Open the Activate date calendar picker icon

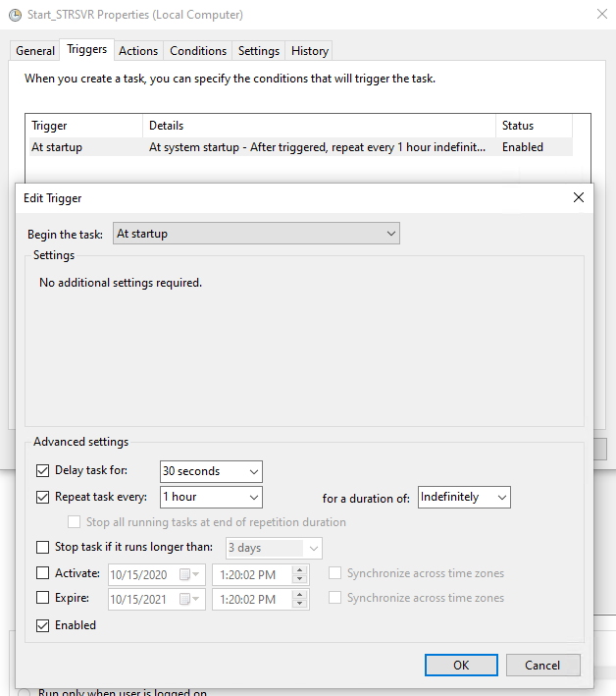click(x=189, y=574)
